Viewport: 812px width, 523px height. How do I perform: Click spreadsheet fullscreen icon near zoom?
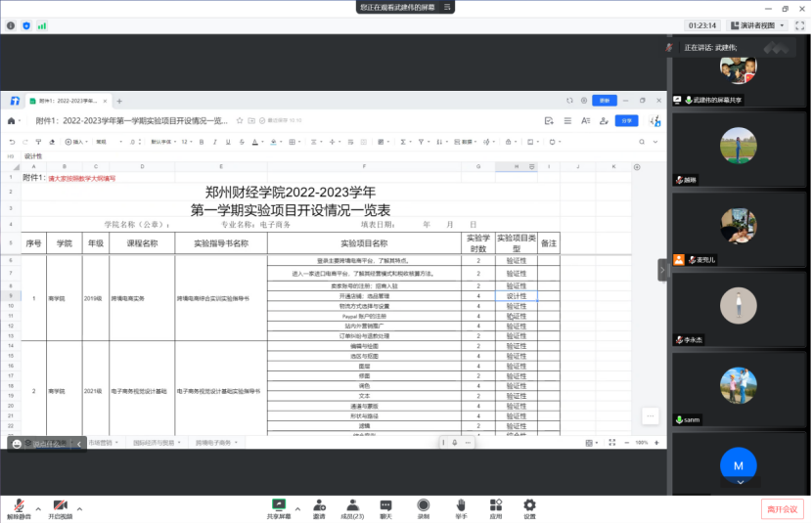612,443
